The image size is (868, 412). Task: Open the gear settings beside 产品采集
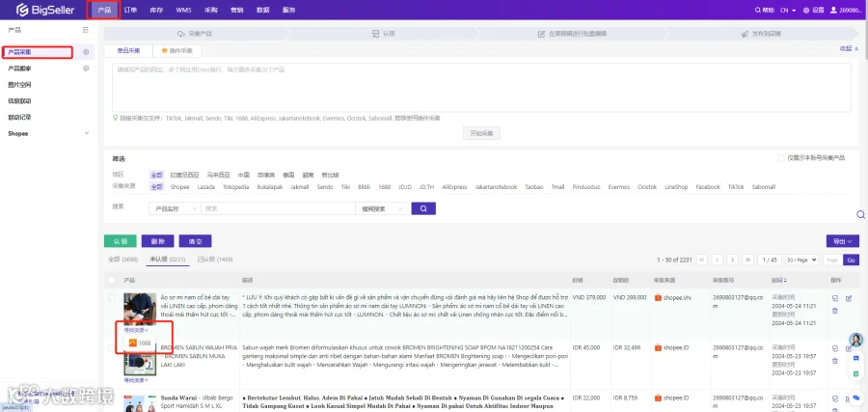(x=87, y=52)
